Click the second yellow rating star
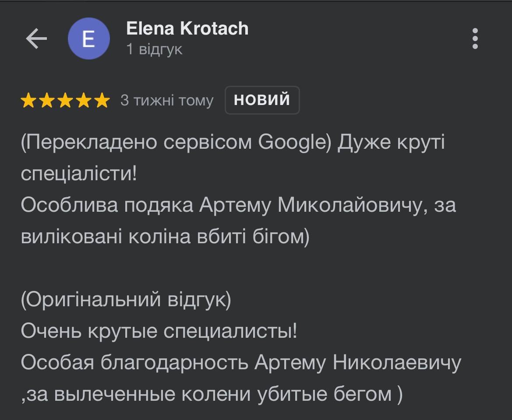This screenshot has width=512, height=420. (x=47, y=101)
